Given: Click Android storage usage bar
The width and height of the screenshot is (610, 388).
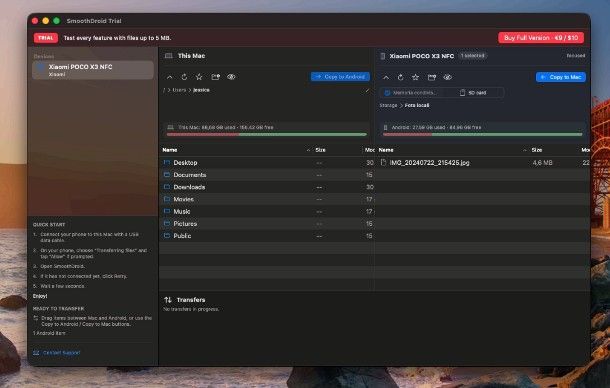Looking at the screenshot, I should (483, 134).
